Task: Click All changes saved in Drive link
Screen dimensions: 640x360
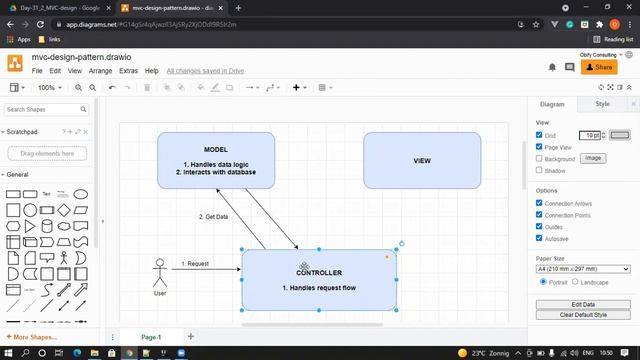Action: click(x=205, y=71)
